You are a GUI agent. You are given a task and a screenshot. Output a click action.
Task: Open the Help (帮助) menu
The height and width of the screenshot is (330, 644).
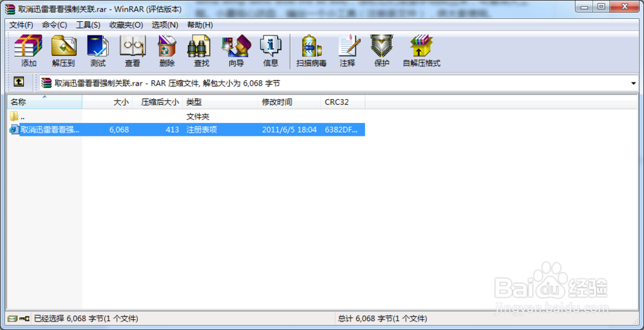200,25
